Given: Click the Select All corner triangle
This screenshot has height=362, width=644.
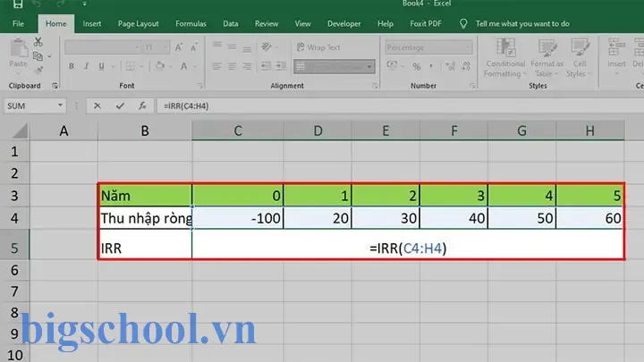Looking at the screenshot, I should click(20, 130).
